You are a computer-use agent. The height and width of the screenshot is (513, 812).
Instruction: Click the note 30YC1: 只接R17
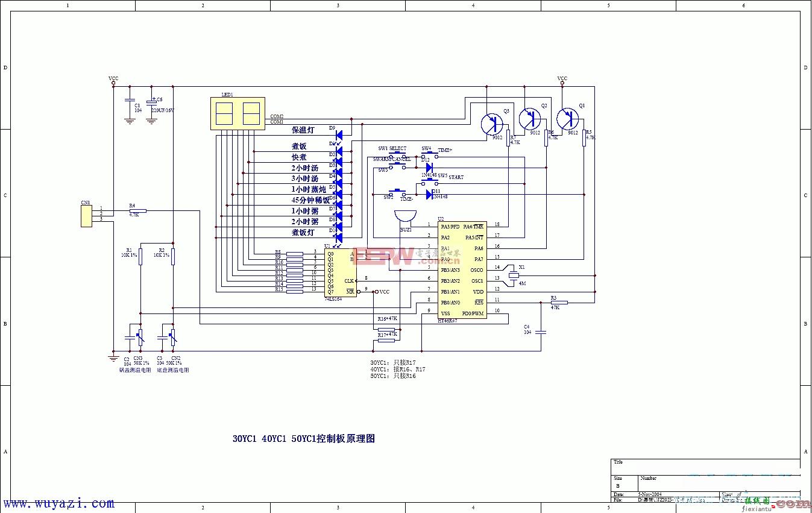click(393, 362)
